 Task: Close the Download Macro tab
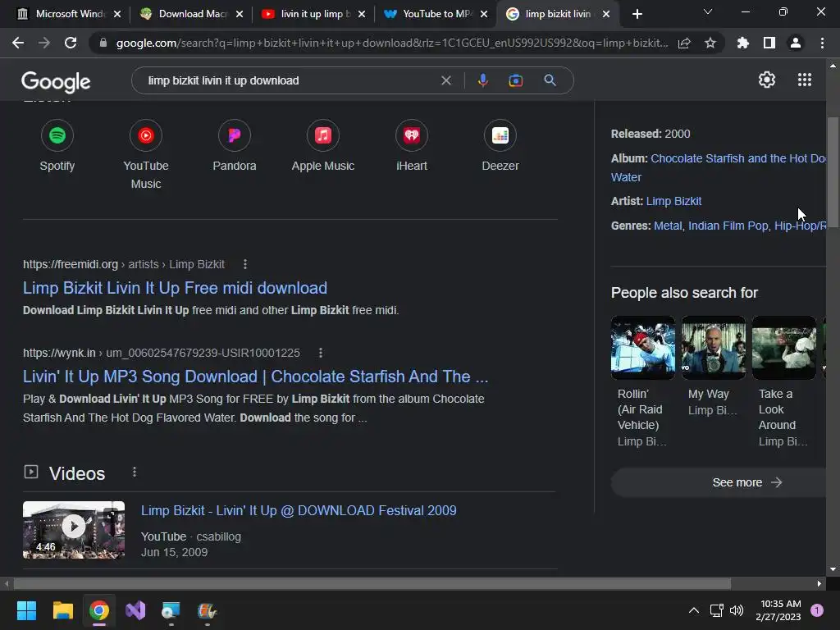240,14
